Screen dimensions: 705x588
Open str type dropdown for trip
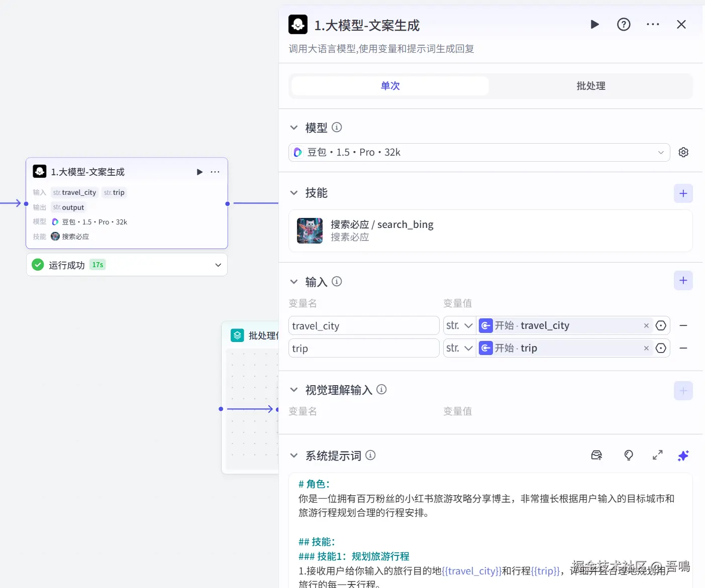pos(459,348)
